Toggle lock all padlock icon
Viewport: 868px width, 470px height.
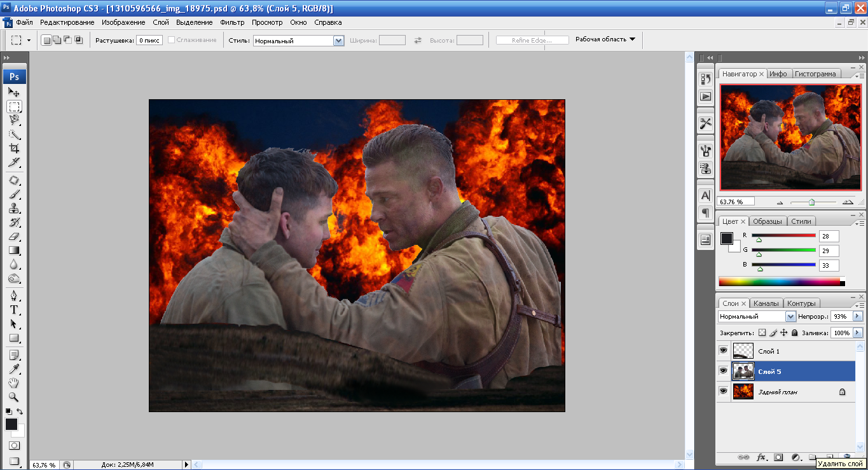[x=794, y=333]
